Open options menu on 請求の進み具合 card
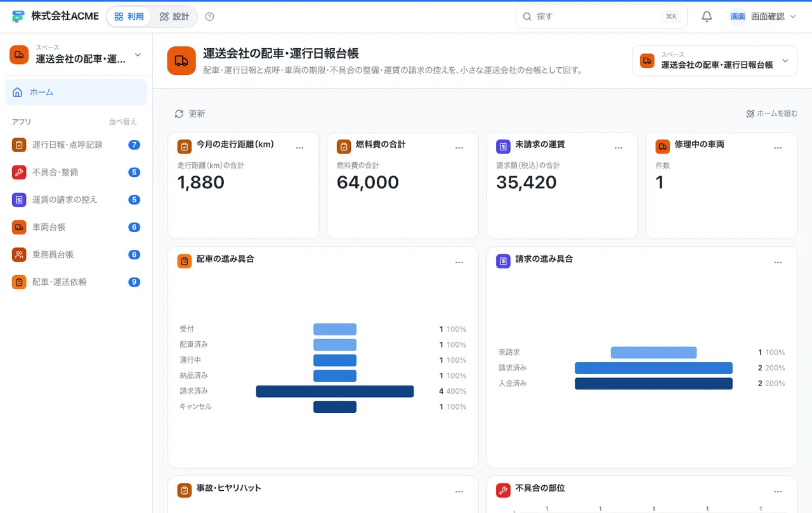 point(778,263)
